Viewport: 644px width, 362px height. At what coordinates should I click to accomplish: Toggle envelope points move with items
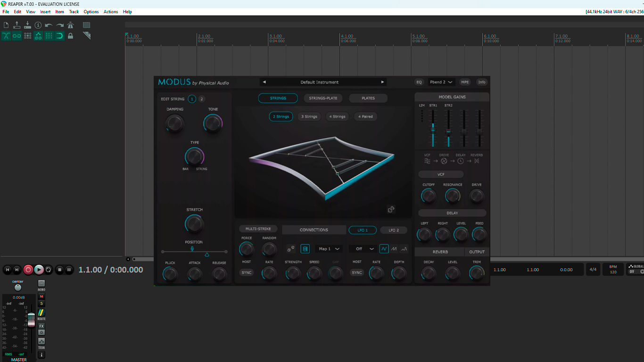[x=38, y=36]
